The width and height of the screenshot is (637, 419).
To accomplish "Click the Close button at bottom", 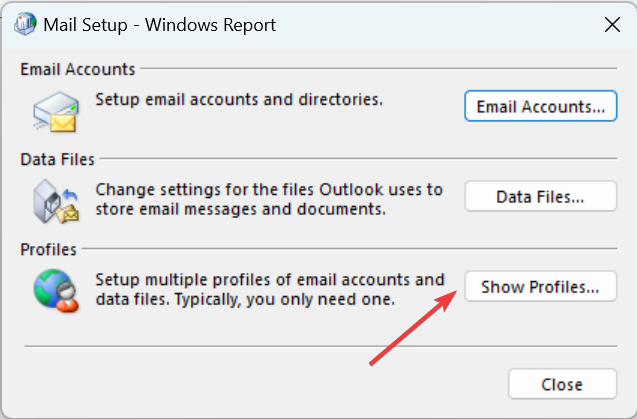I will coord(563,384).
